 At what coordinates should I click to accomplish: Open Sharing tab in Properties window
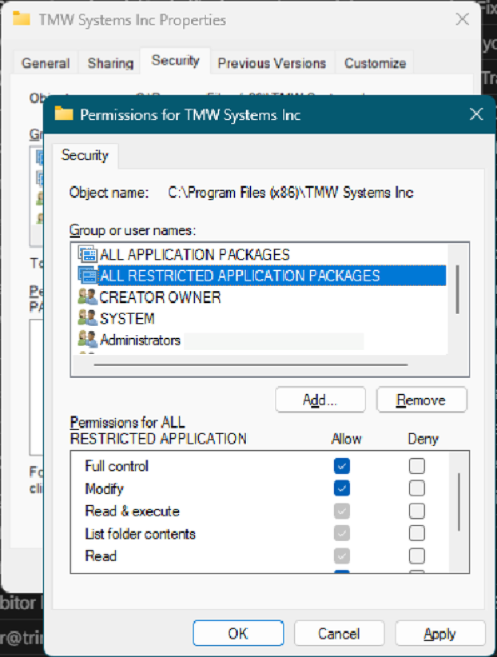pyautogui.click(x=110, y=63)
